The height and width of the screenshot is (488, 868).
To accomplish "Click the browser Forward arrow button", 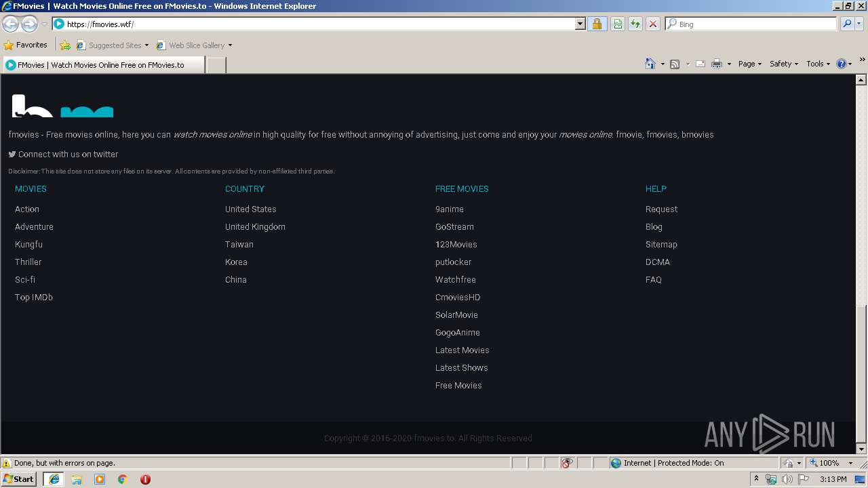I will click(x=29, y=24).
